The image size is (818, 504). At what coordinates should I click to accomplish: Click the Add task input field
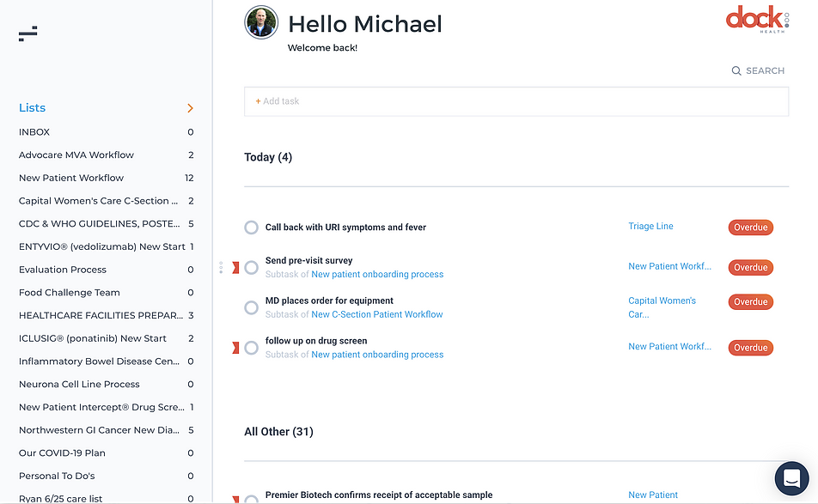pos(516,100)
